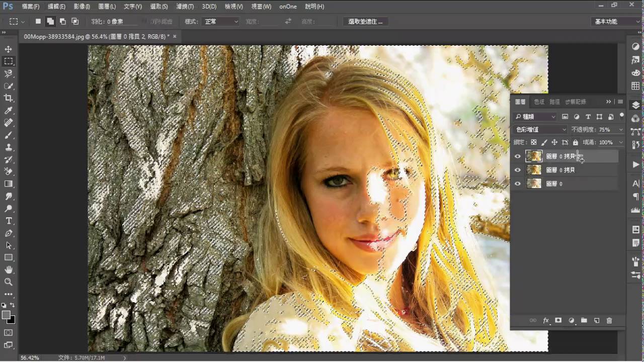This screenshot has width=644, height=362.
Task: Open the fx layer style menu
Action: (546, 320)
